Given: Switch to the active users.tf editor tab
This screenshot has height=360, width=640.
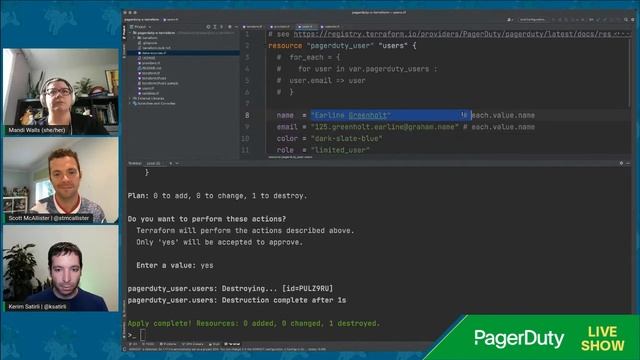Looking at the screenshot, I should pos(307,27).
